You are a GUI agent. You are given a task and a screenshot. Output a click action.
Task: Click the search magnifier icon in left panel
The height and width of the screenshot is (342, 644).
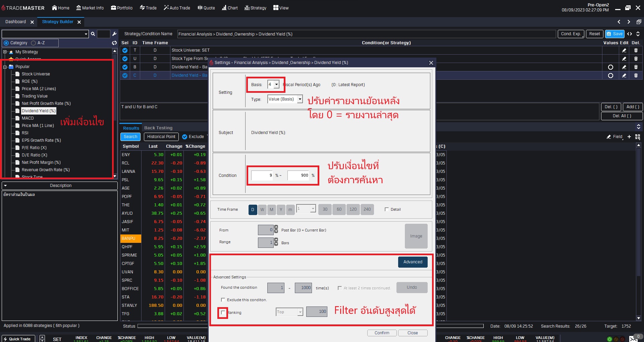coord(93,34)
